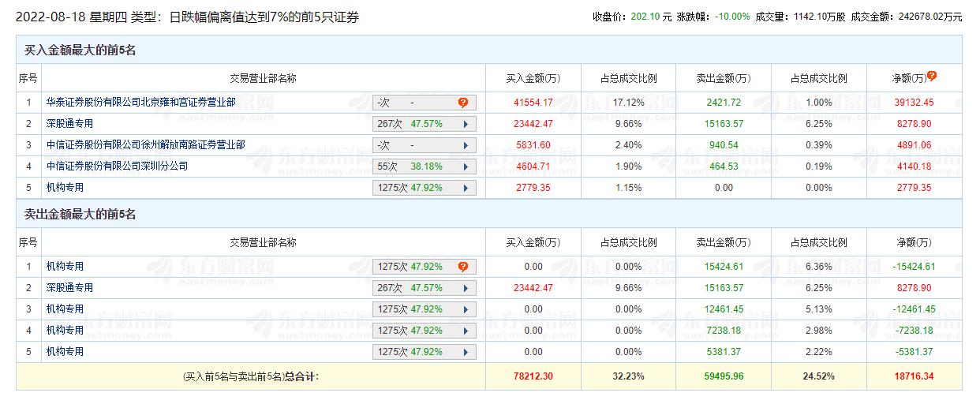Click the net amount -7238.18

914,331
